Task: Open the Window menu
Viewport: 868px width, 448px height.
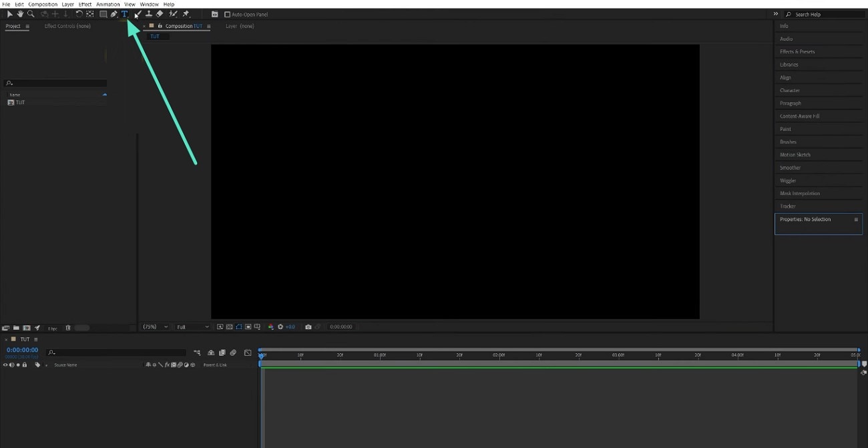Action: click(149, 4)
